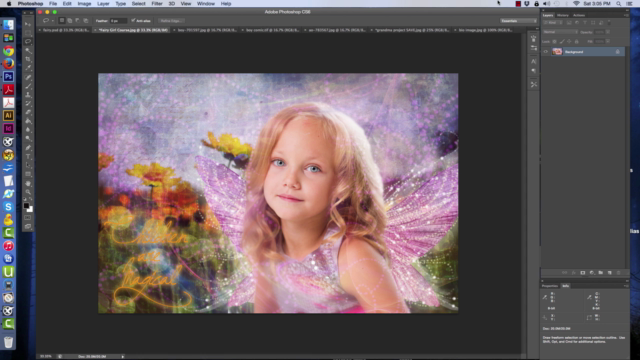
Task: Open the Lasso tool preset picker arrow
Action: 53,21
